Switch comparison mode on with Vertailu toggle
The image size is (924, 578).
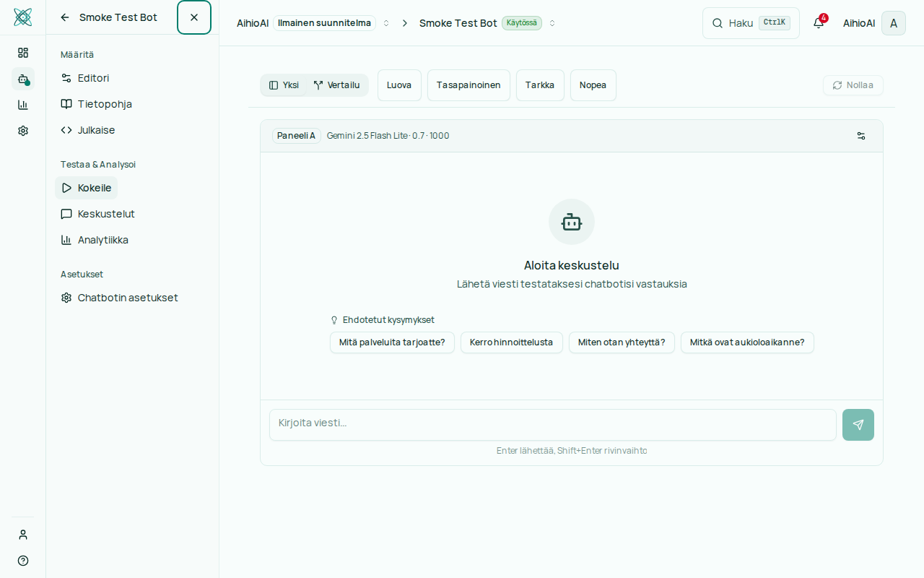pyautogui.click(x=336, y=85)
